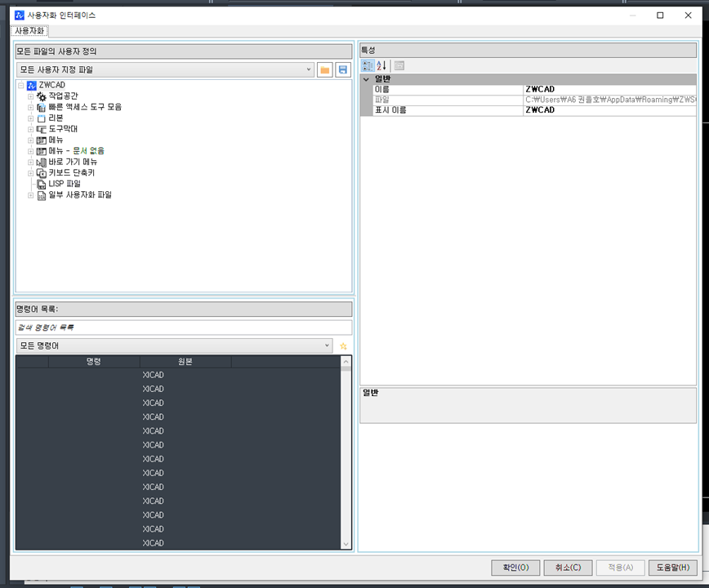709x588 pixels.
Task: Select the 사용자화 tab
Action: tap(29, 31)
